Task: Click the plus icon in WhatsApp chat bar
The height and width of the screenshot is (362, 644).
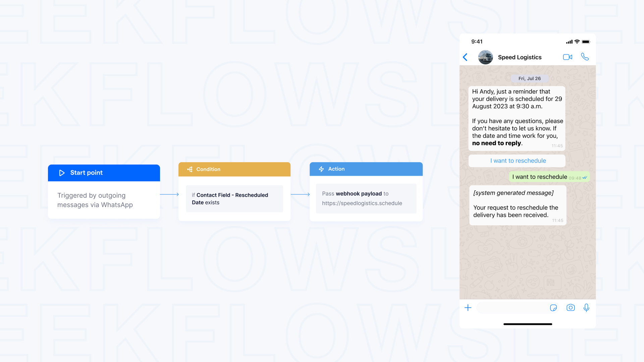Action: tap(468, 308)
